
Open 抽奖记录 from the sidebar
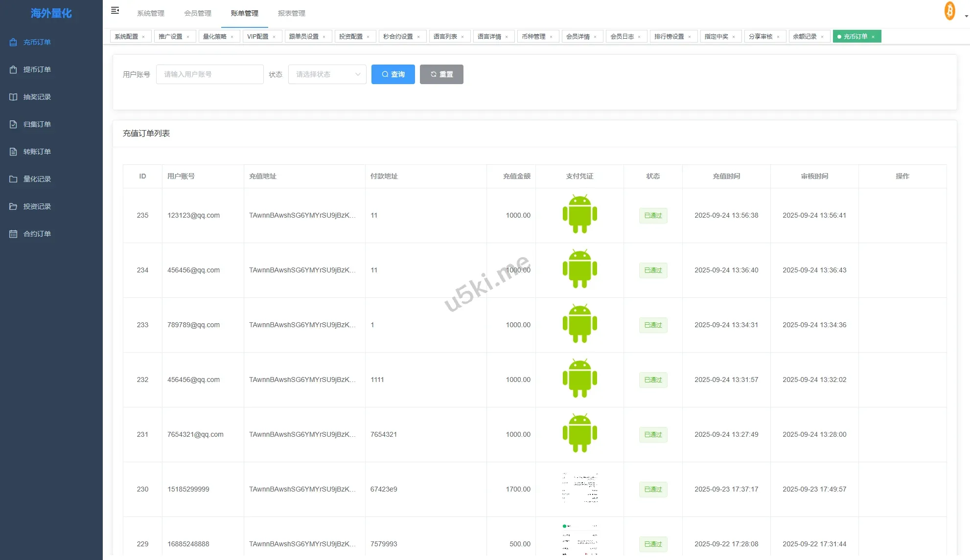37,97
